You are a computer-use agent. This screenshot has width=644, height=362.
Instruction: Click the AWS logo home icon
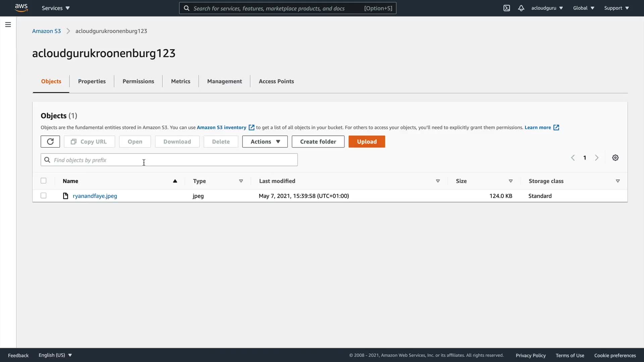[21, 8]
